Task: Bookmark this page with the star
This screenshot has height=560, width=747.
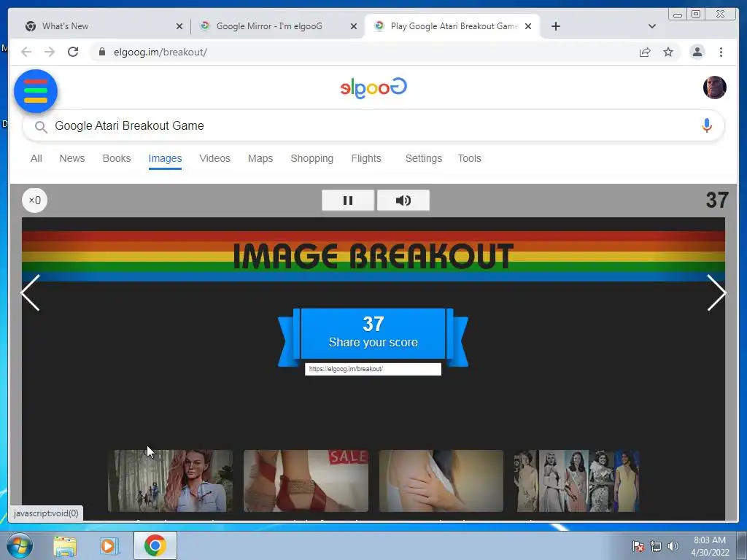Action: coord(668,52)
